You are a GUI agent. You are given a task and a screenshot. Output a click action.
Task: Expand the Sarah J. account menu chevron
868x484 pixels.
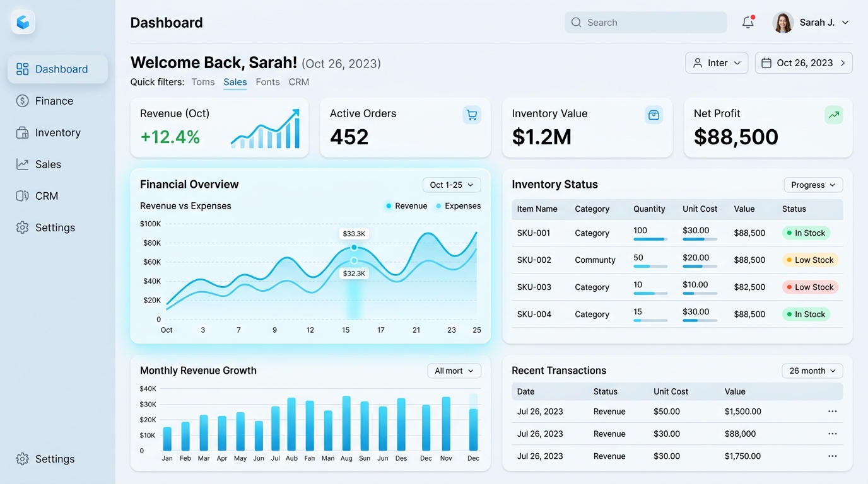click(845, 23)
